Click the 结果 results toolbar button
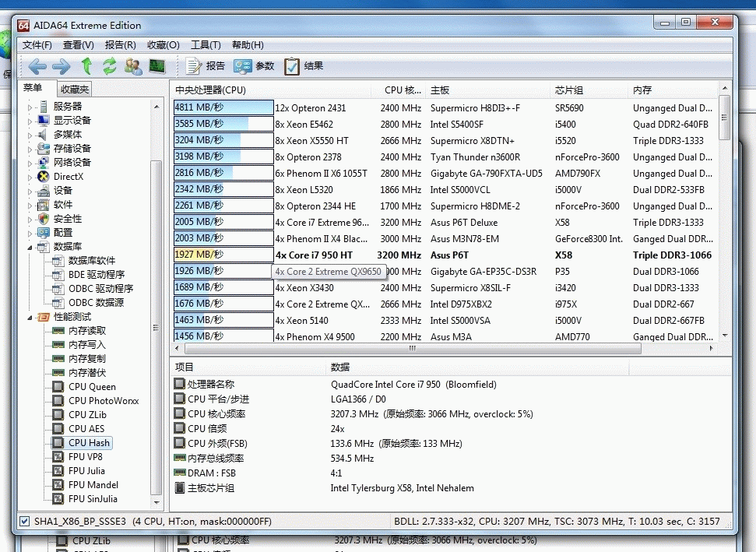The width and height of the screenshot is (756, 552). pos(304,67)
